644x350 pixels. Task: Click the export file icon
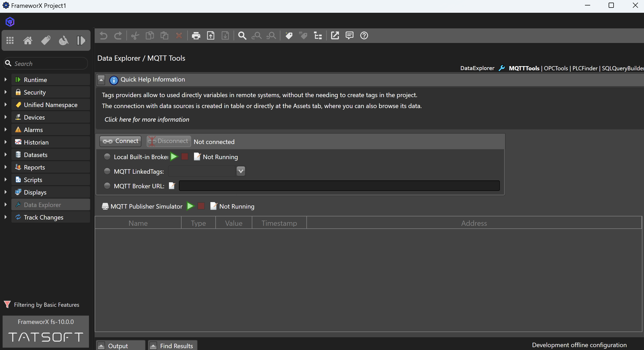click(211, 35)
